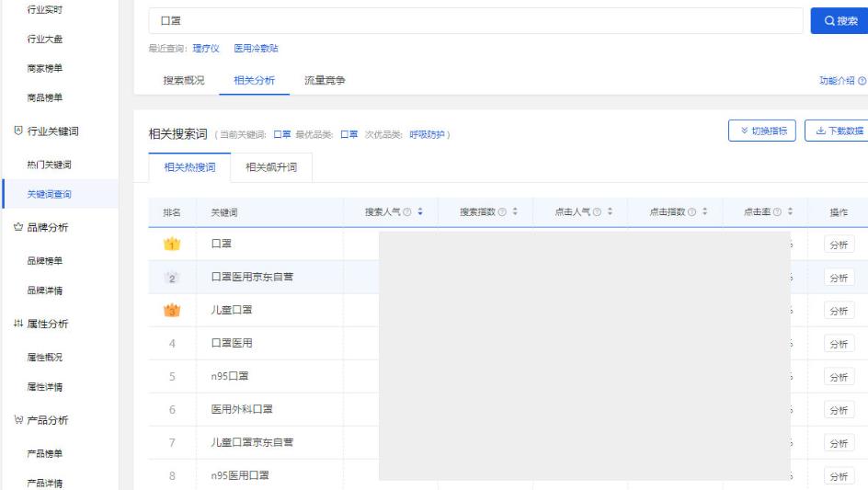Click the orange crown rank 3 icon
This screenshot has height=490, width=868.
pyautogui.click(x=172, y=310)
